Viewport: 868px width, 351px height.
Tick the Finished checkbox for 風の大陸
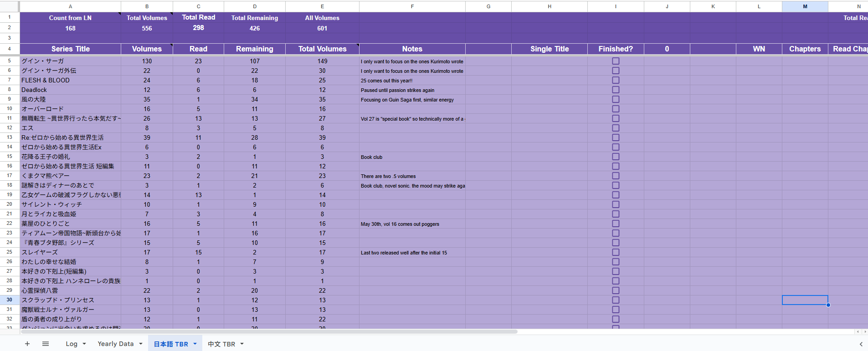pos(616,99)
